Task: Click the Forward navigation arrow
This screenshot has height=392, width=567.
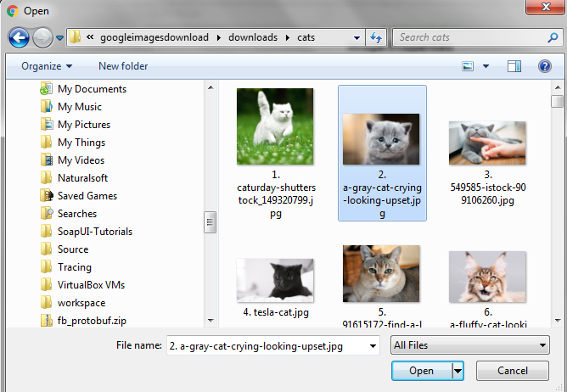Action: [42, 37]
